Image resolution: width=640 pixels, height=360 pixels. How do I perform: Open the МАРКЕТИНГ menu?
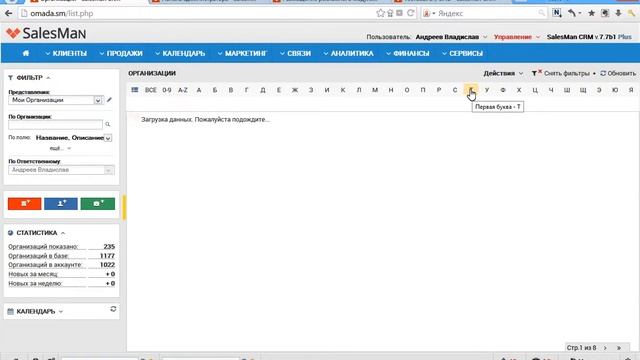click(242, 53)
